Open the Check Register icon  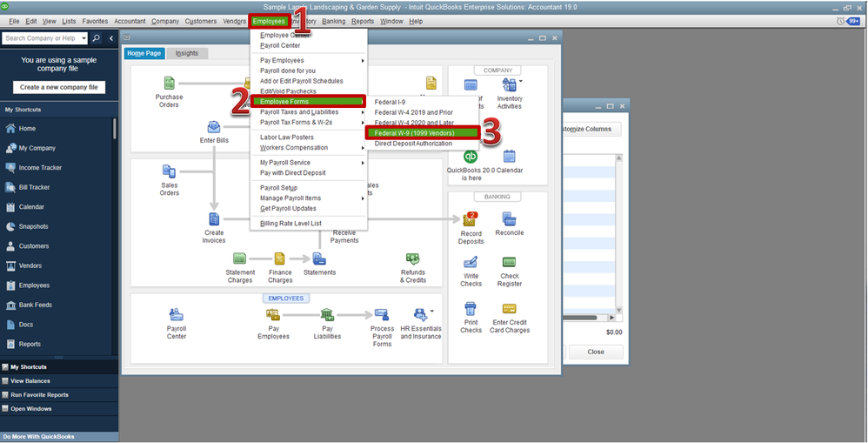510,262
